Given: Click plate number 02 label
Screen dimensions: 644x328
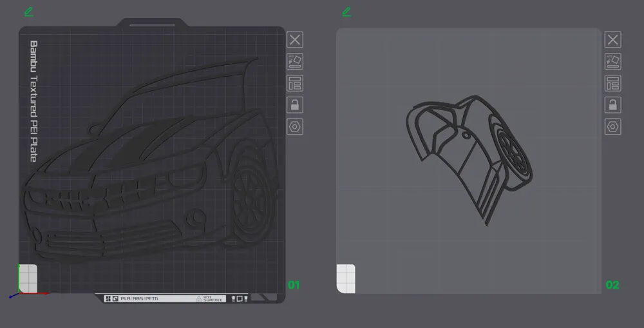Looking at the screenshot, I should click(x=612, y=285).
